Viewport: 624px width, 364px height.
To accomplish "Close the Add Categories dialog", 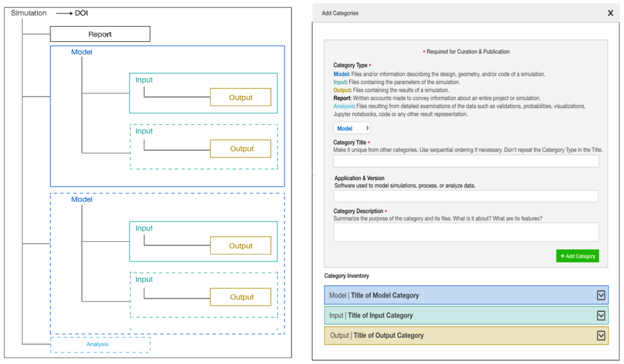I will click(x=610, y=13).
